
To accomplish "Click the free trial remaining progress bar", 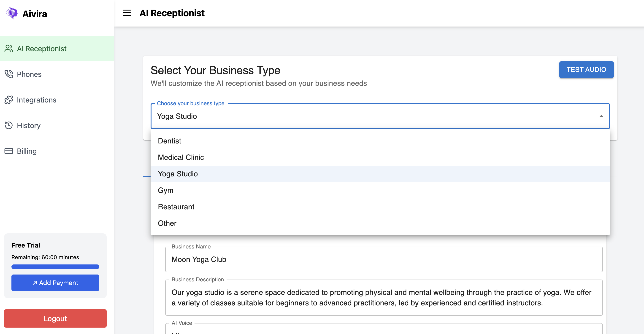I will coord(55,267).
